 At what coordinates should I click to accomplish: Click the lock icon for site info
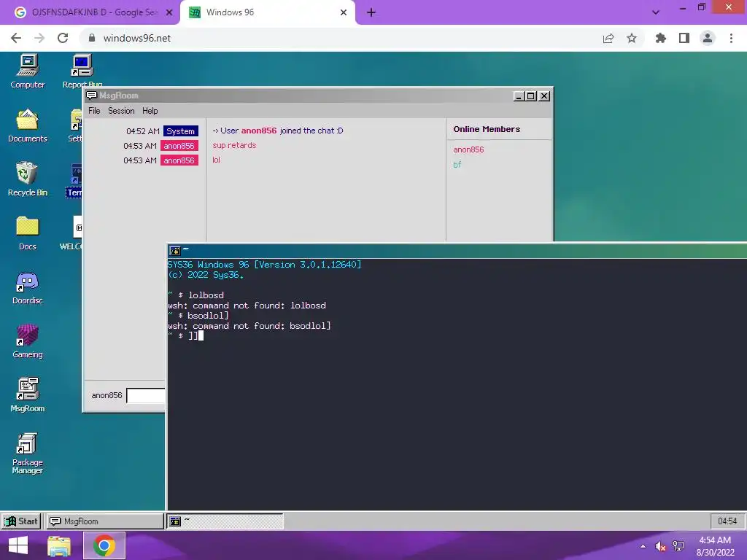point(92,38)
